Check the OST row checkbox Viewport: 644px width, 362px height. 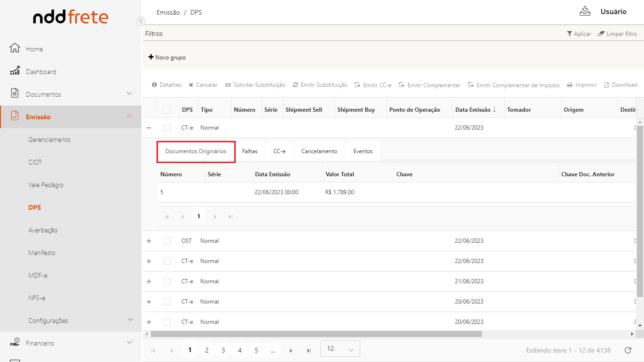point(167,241)
